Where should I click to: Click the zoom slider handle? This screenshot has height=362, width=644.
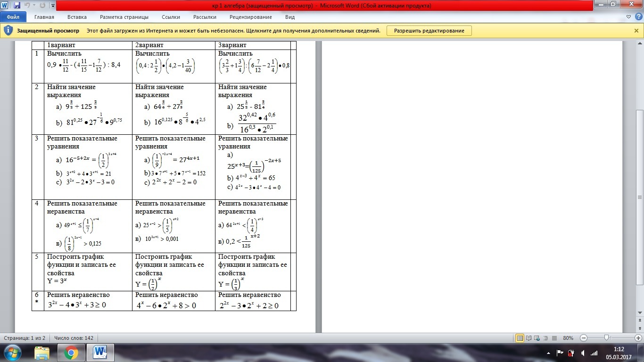click(x=607, y=338)
